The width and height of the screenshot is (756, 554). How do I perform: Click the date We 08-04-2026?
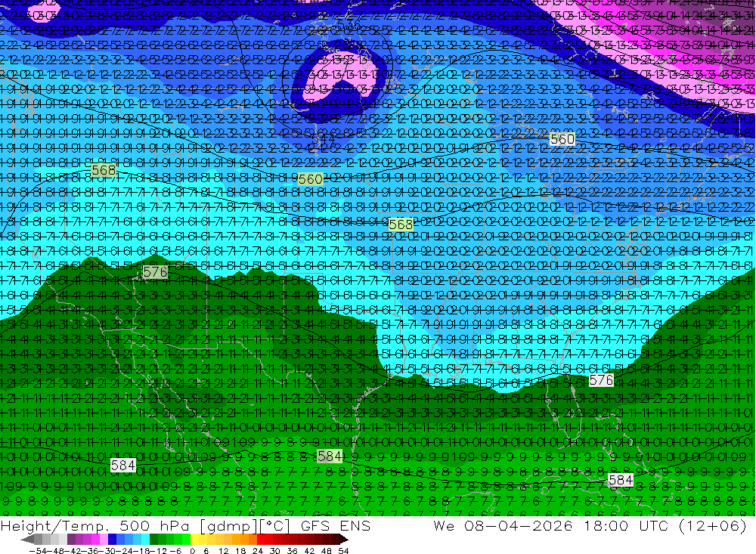click(503, 525)
